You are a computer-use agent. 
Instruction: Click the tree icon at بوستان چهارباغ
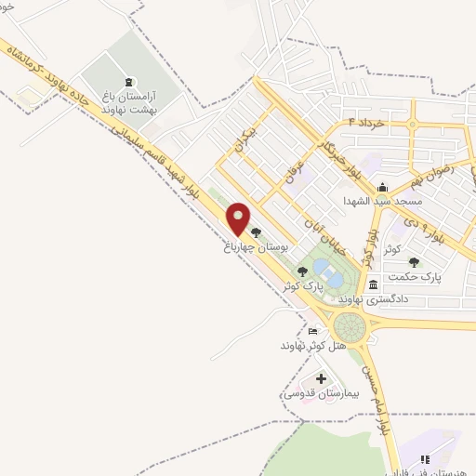(x=256, y=232)
